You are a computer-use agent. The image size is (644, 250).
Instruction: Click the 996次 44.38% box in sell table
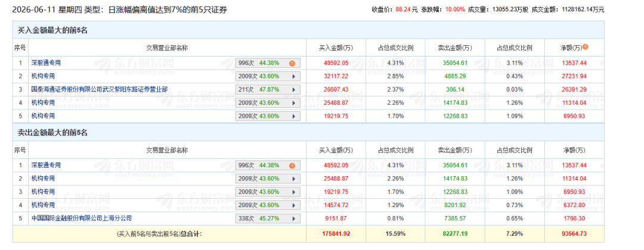pyautogui.click(x=268, y=165)
